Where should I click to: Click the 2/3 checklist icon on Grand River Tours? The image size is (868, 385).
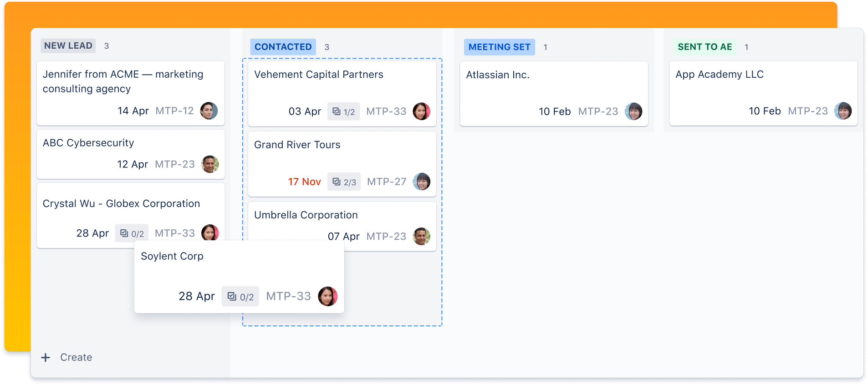pyautogui.click(x=344, y=182)
